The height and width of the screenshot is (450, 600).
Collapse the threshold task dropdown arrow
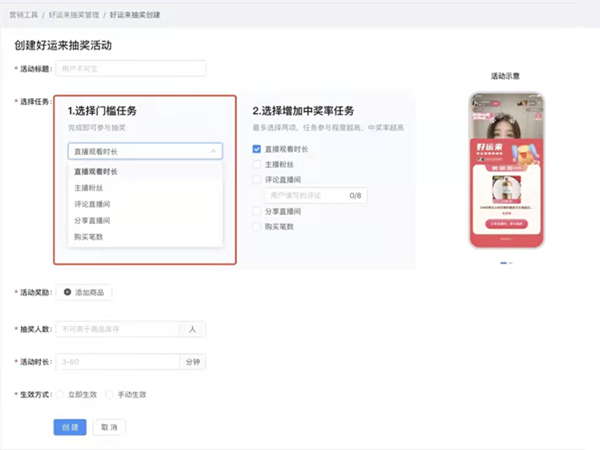[214, 151]
